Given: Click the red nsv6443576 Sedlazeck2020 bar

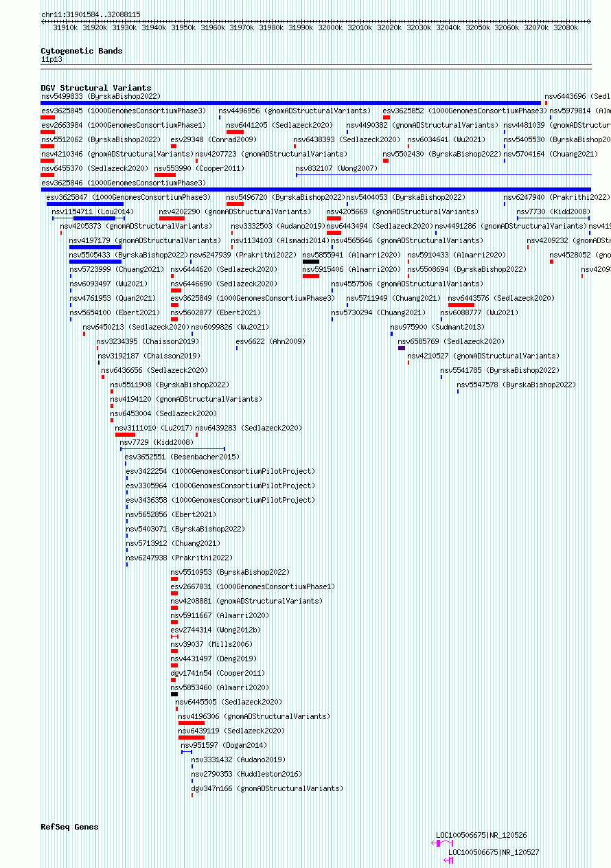Looking at the screenshot, I should click(461, 305).
